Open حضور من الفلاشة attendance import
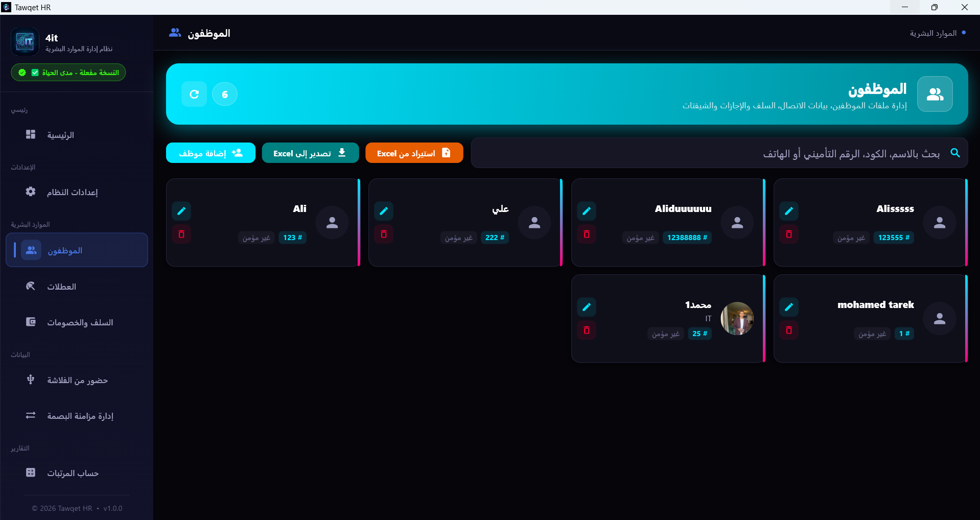The width and height of the screenshot is (980, 520). coord(77,380)
